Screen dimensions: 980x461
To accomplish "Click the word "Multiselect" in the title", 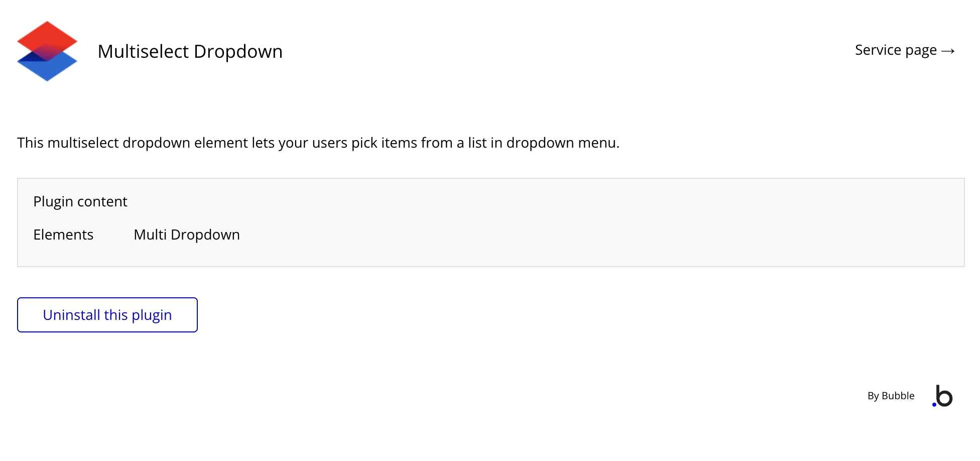I will (x=143, y=51).
